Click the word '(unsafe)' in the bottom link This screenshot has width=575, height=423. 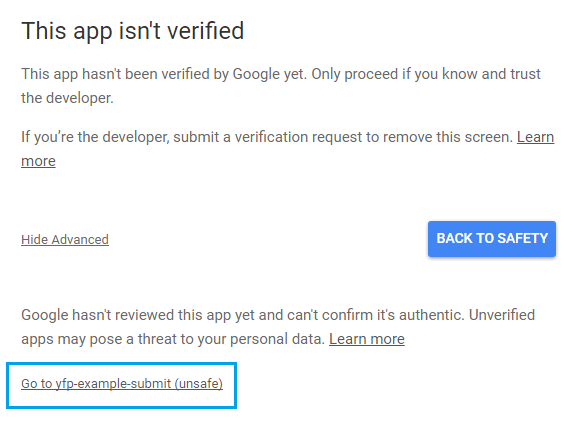point(199,384)
